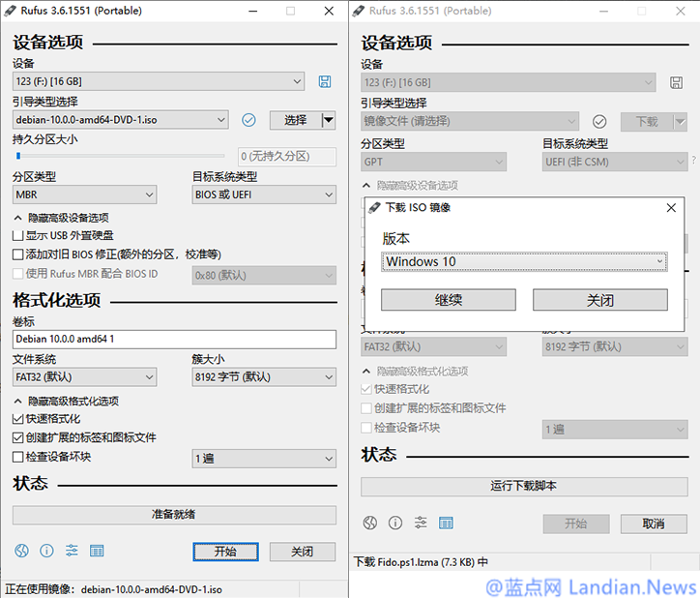Open language globe icon in left window
The height and width of the screenshot is (598, 700).
point(21,551)
